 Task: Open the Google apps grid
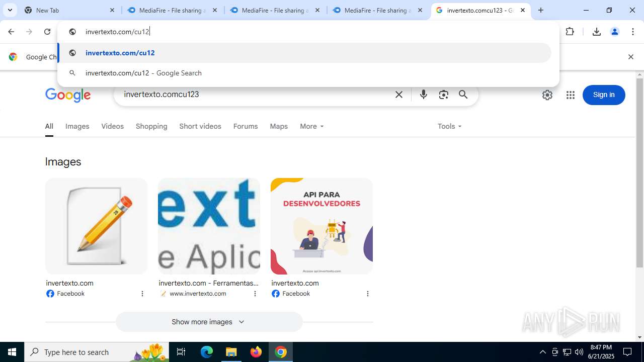[x=570, y=95]
